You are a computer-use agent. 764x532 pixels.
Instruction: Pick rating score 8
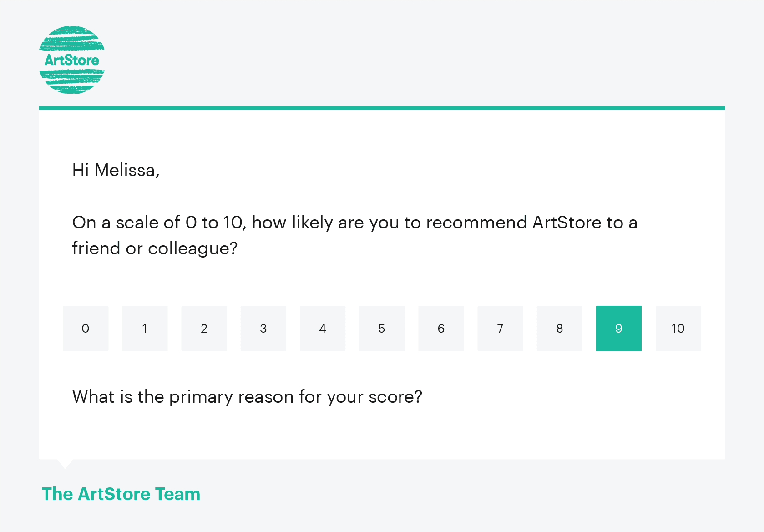tap(559, 328)
